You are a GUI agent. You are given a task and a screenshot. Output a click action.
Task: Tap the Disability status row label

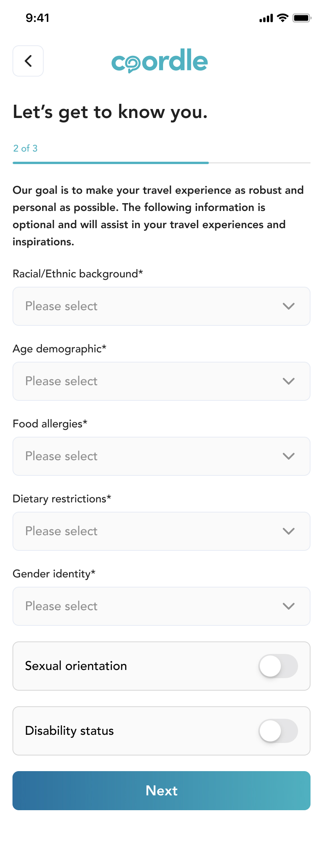pos(69,731)
